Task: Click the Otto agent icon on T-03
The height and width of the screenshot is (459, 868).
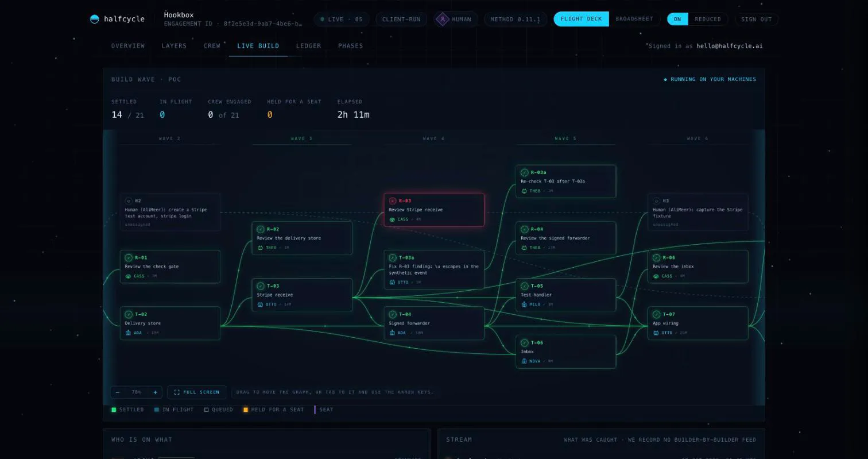Action: [260, 304]
